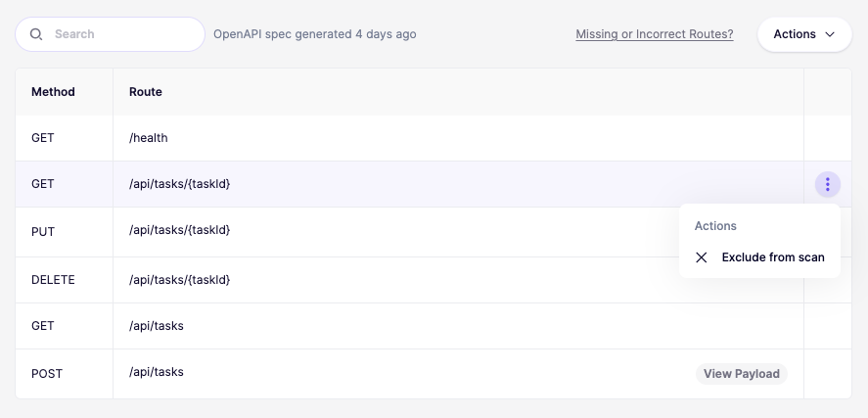Click the chevron arrow on the Actions button
Viewport: 868px width, 418px height.
coord(830,34)
